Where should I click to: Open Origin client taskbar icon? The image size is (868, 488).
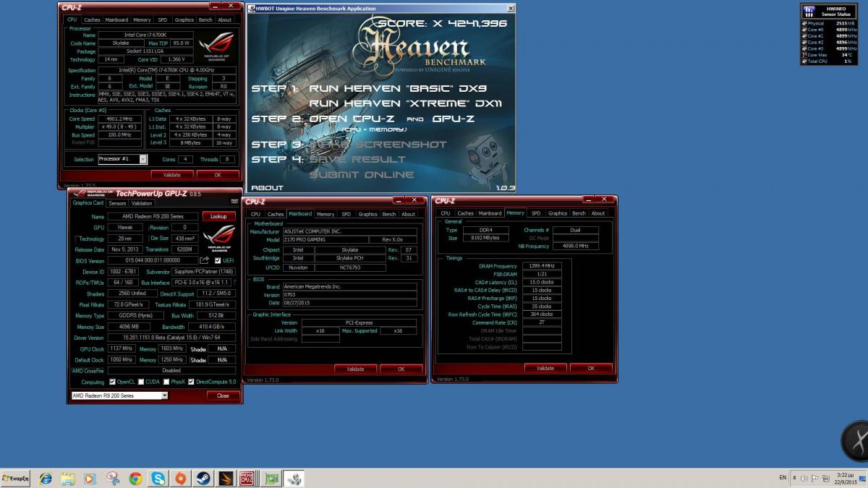click(180, 479)
